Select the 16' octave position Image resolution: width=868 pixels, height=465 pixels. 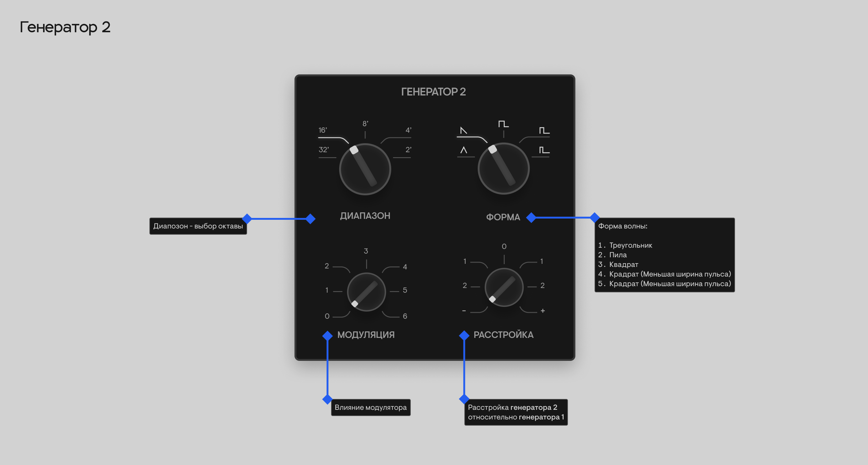(322, 131)
